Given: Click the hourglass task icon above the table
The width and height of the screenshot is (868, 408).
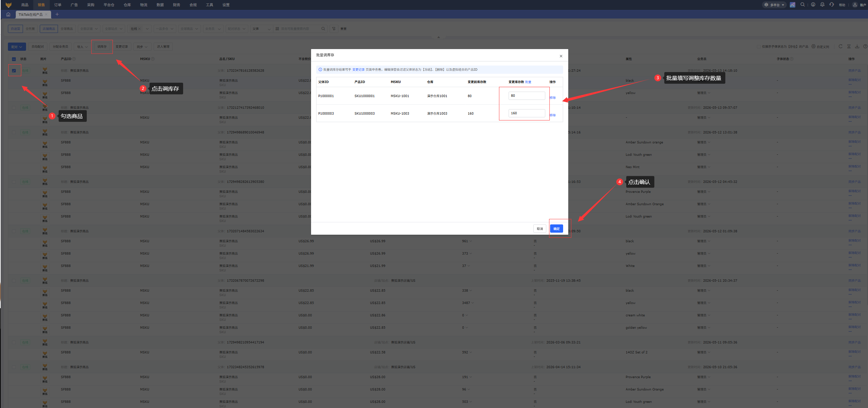Looking at the screenshot, I should pyautogui.click(x=849, y=46).
